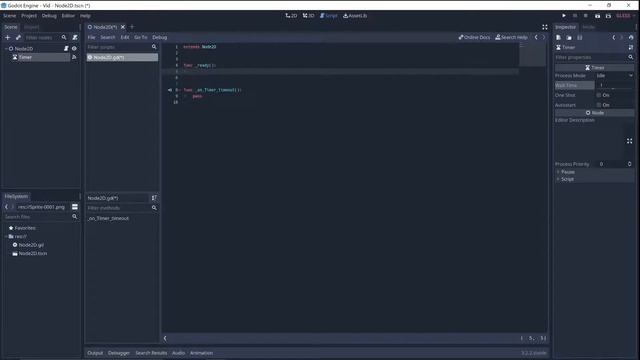
Task: Open Inspector object history icon
Action: pos(631,37)
